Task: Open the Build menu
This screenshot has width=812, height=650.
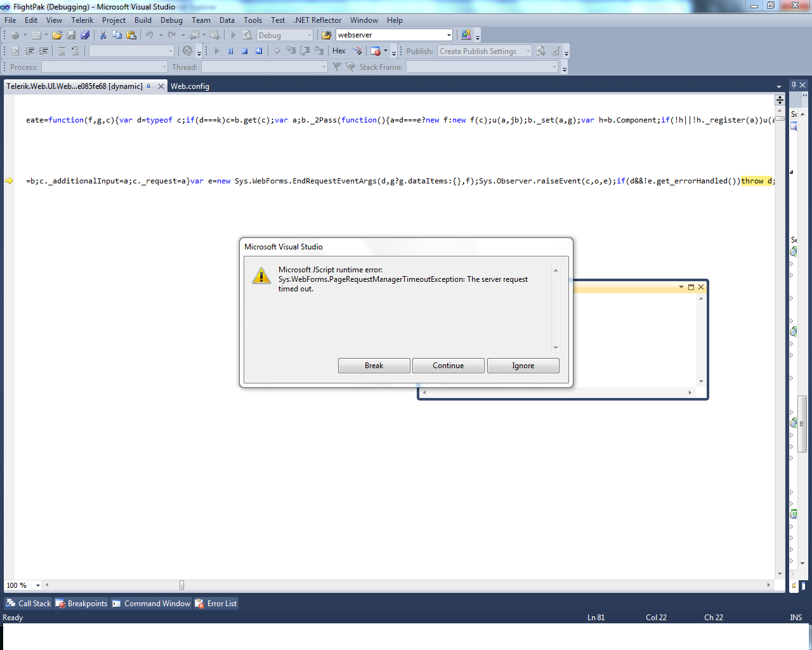Action: [x=143, y=20]
